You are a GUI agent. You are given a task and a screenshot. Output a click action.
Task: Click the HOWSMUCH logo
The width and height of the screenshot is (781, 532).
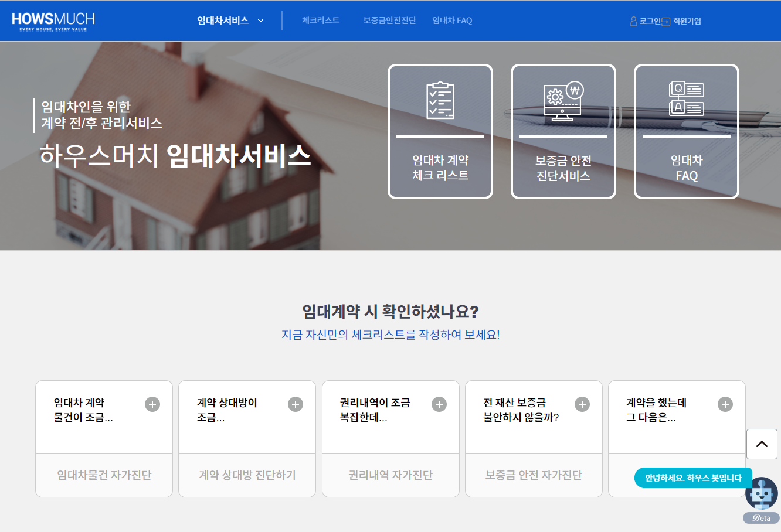[x=53, y=21]
